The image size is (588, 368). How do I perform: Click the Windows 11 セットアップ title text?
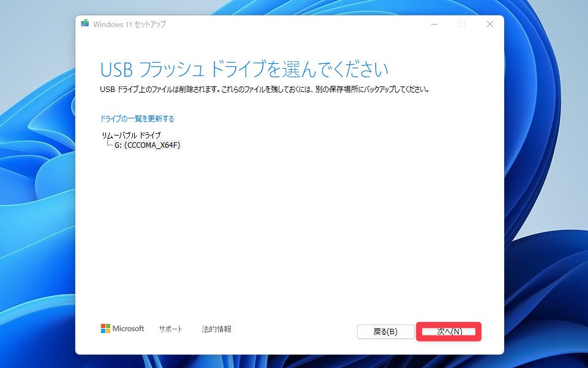[129, 24]
